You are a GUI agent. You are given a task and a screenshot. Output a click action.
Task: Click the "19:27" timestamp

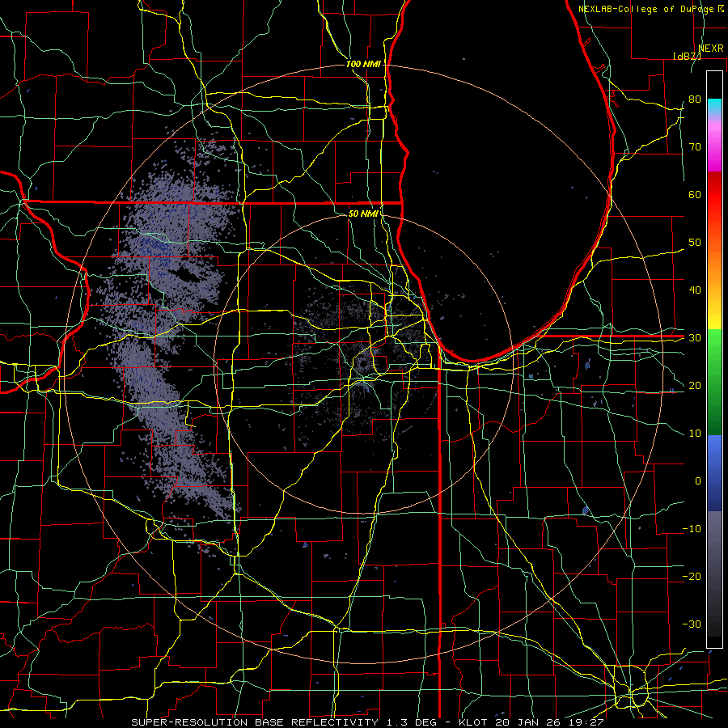coord(586,722)
